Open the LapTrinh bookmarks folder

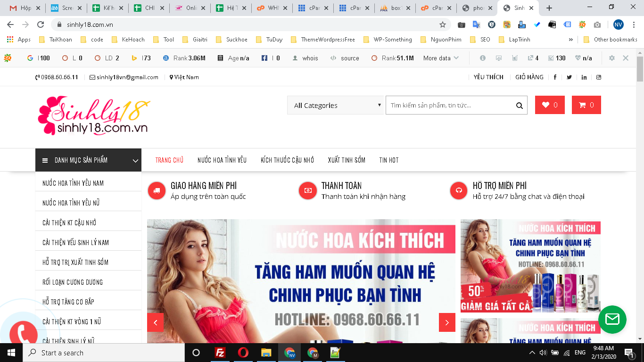coord(514,40)
